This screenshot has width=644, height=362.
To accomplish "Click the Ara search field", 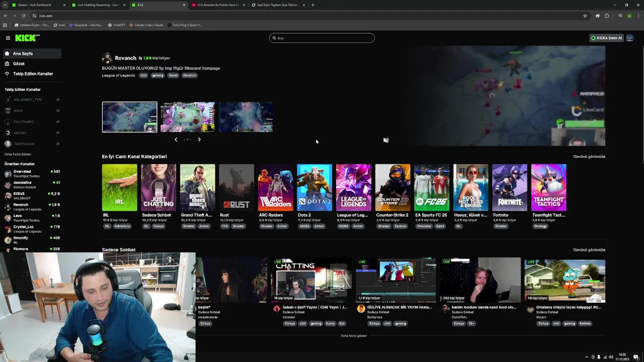I will click(322, 38).
